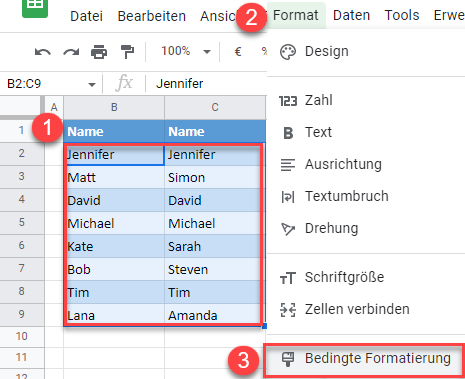Viewport: 465px width, 379px height.
Task: Click cell Matt
Action: click(114, 177)
